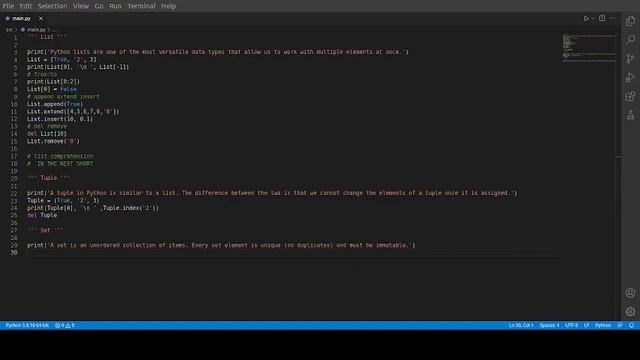The width and height of the screenshot is (640, 360).
Task: Open the Accounts menu icon
Action: (x=630, y=293)
